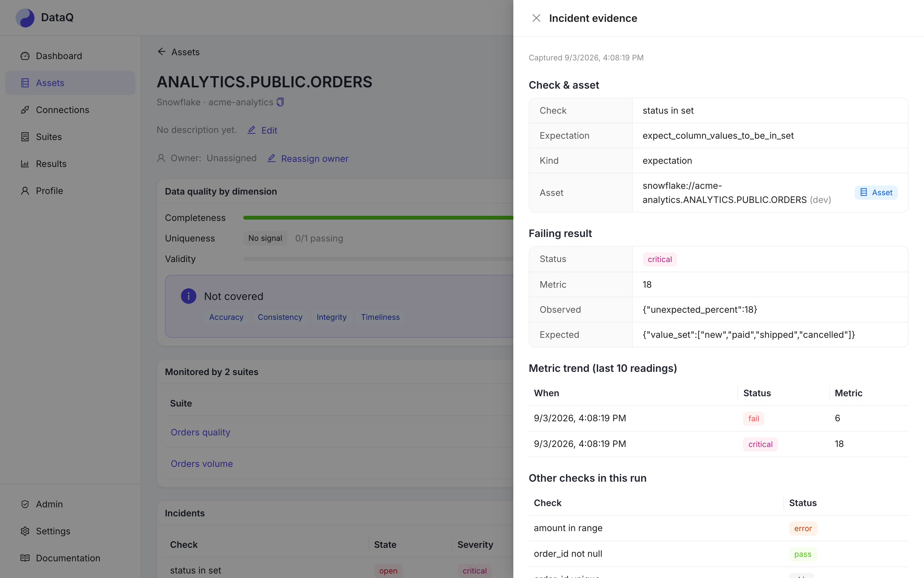Click the snowflake asset URI text

[737, 193]
